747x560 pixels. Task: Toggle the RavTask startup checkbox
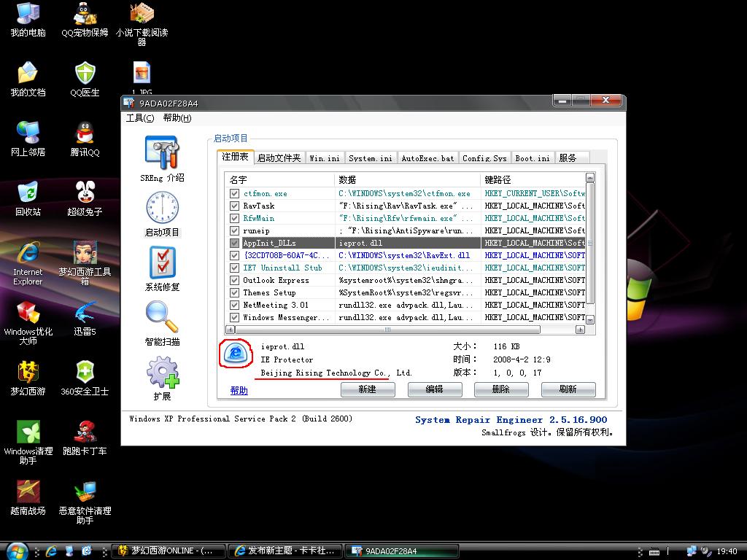(x=234, y=206)
